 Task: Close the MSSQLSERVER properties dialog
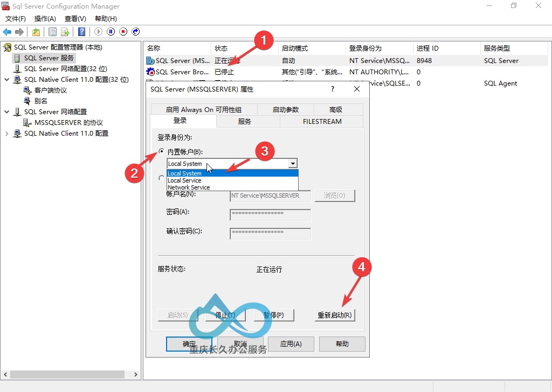357,89
